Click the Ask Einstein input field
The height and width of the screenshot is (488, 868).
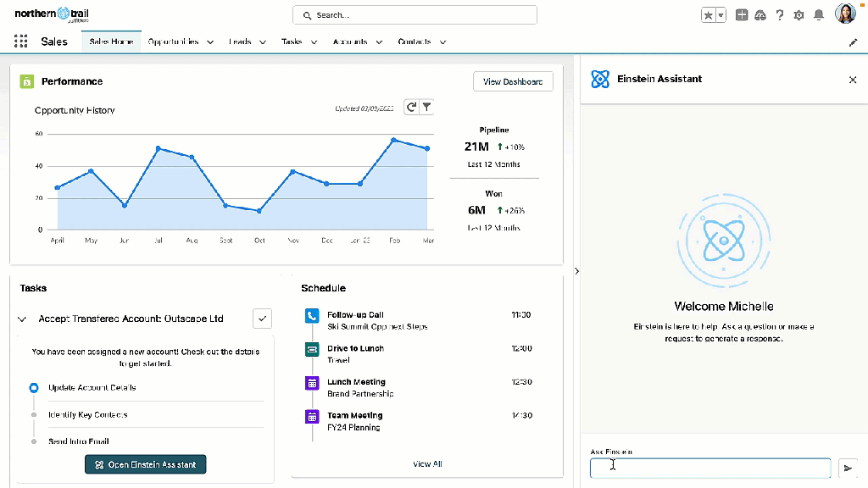710,468
